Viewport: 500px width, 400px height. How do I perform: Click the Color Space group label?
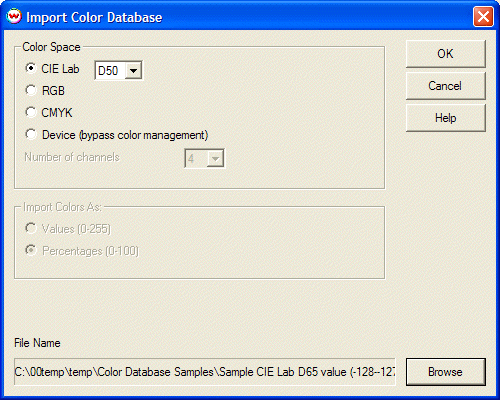pos(51,47)
